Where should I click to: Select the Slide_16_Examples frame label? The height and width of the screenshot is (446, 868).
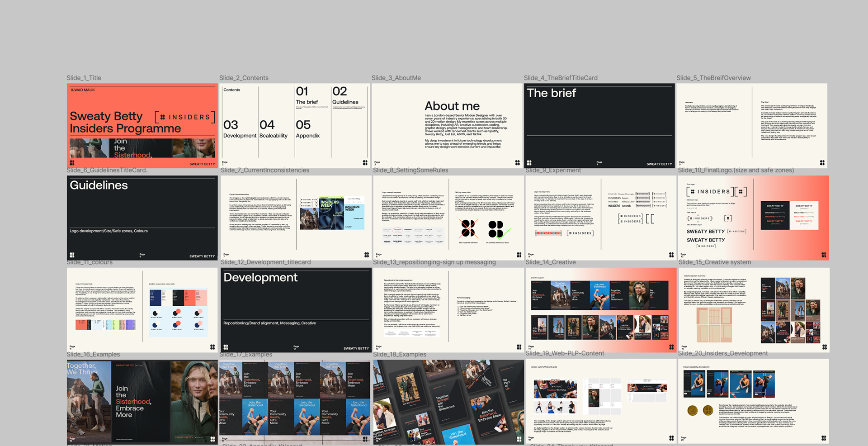(x=93, y=354)
